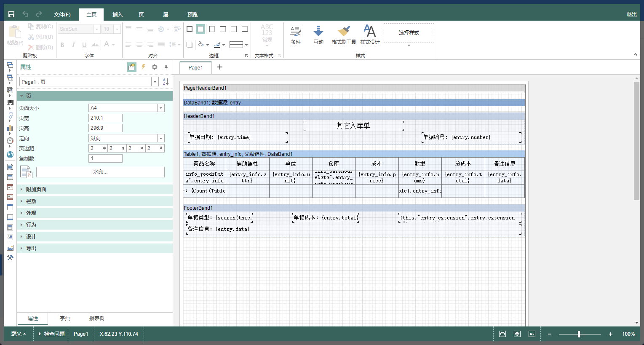
Task: Switch to the 报表树 bottom tab
Action: pyautogui.click(x=97, y=318)
